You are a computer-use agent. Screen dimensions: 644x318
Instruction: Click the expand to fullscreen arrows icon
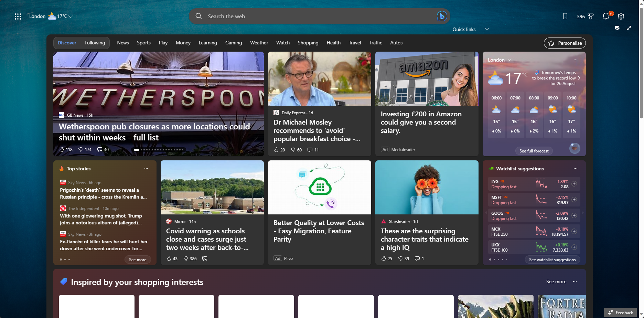629,28
